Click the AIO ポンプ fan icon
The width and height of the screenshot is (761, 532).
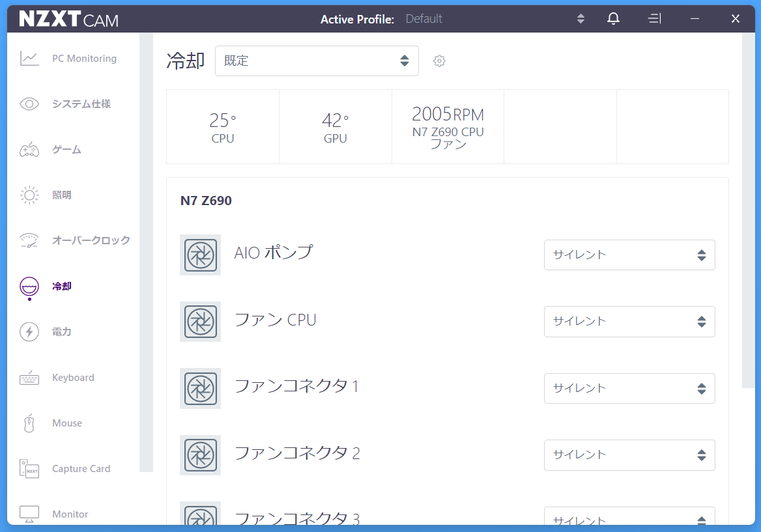(x=201, y=255)
